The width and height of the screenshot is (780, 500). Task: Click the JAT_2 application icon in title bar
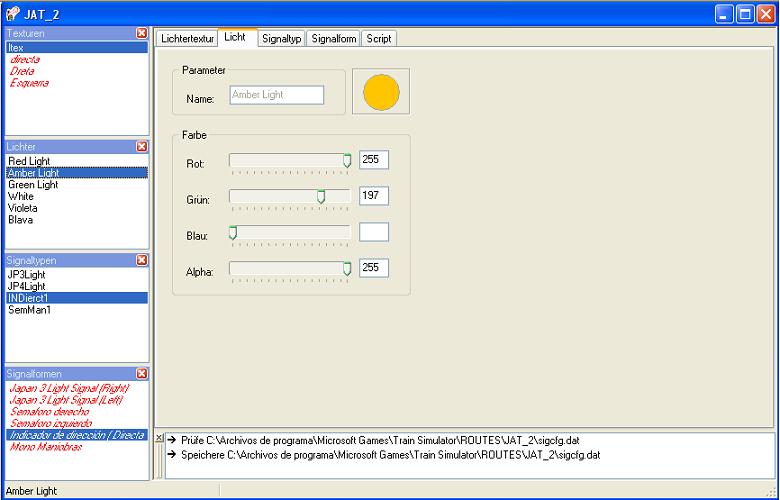point(12,14)
